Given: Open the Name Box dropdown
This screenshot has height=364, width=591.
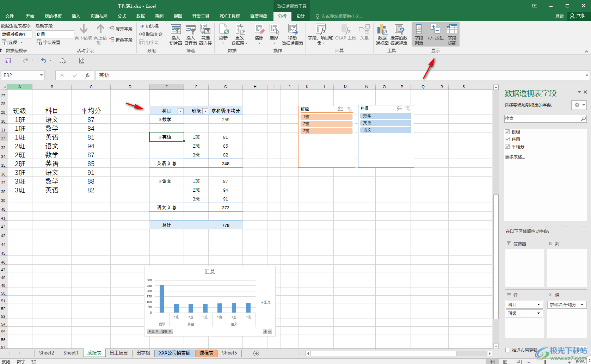Looking at the screenshot, I should click(41, 75).
